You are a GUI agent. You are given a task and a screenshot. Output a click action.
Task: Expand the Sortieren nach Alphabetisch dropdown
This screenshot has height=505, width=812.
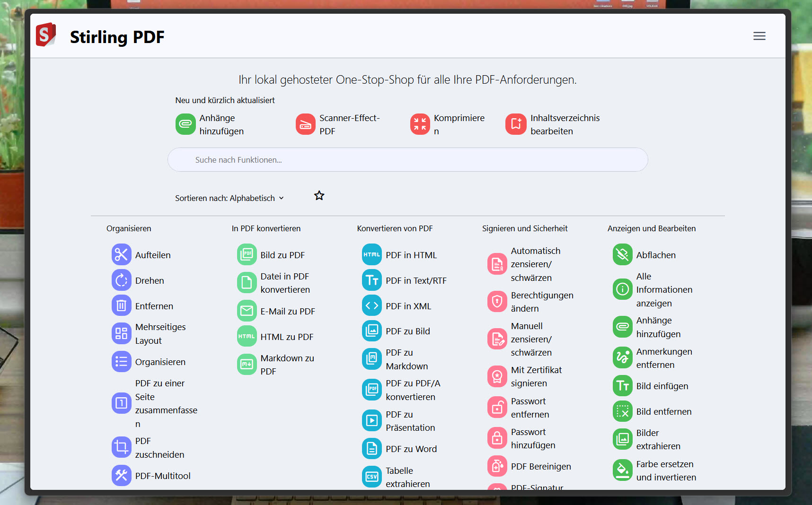point(229,198)
